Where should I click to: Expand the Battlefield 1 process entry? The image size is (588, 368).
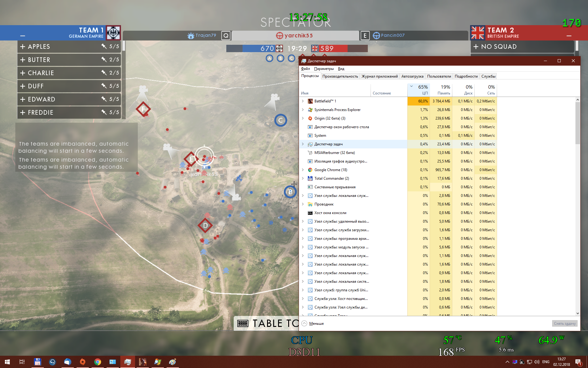point(303,101)
